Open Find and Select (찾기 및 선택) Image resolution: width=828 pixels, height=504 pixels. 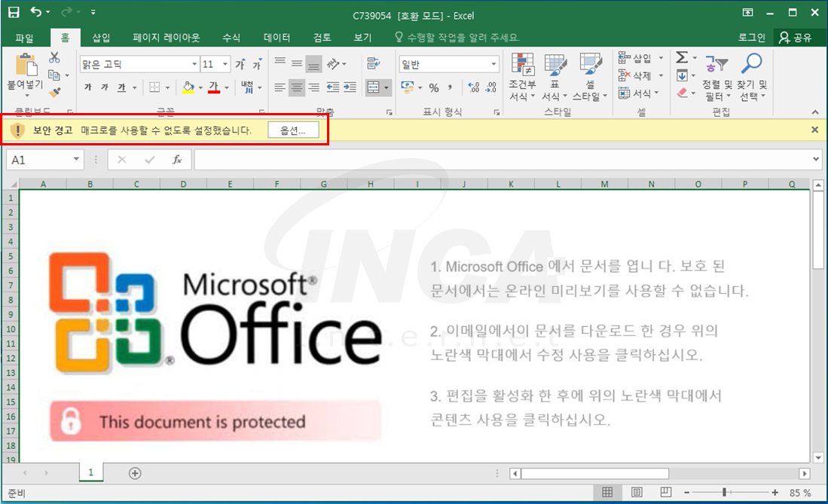coord(752,77)
